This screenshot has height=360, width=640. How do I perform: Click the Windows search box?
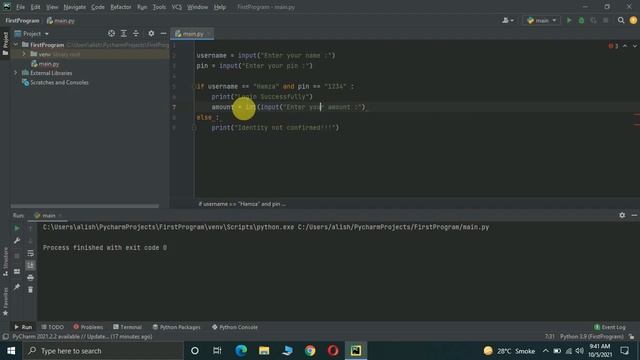[x=103, y=351]
